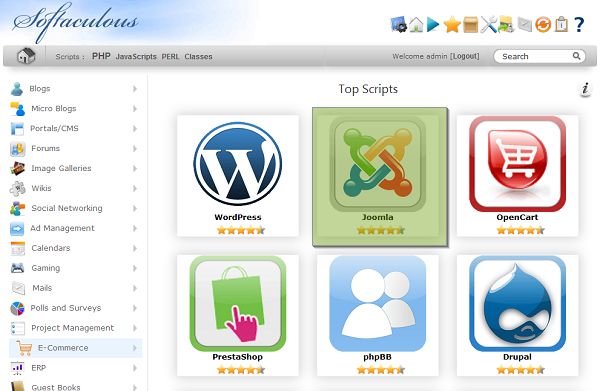Open the Project Management label
The width and height of the screenshot is (600, 391).
[x=73, y=328]
